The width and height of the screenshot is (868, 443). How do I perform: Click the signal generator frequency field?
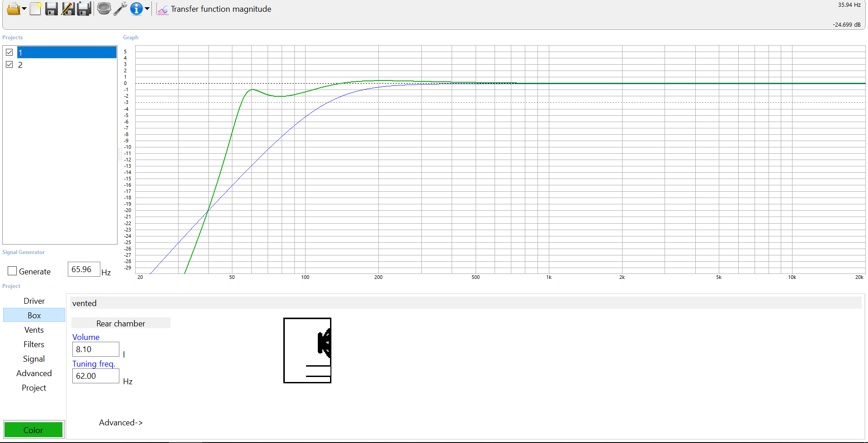click(84, 269)
